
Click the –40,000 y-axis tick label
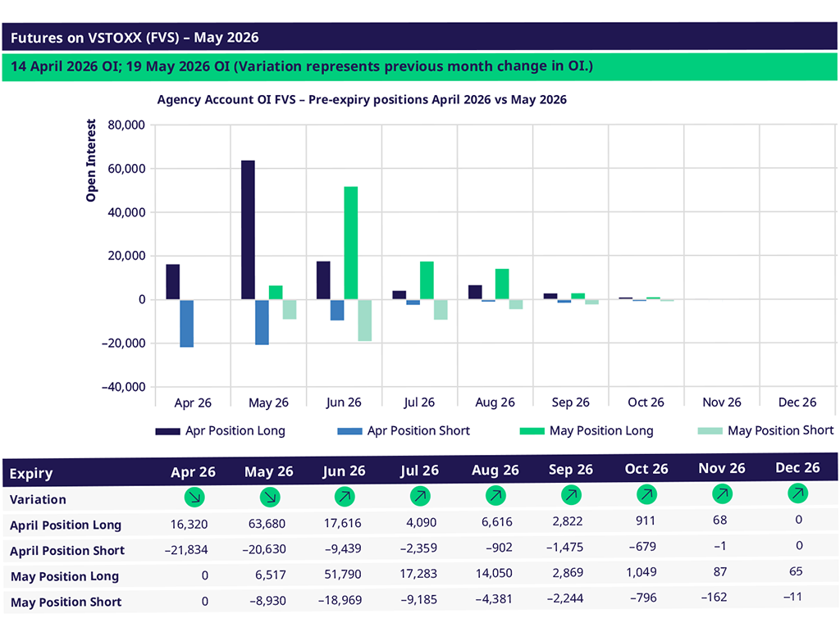click(x=123, y=387)
